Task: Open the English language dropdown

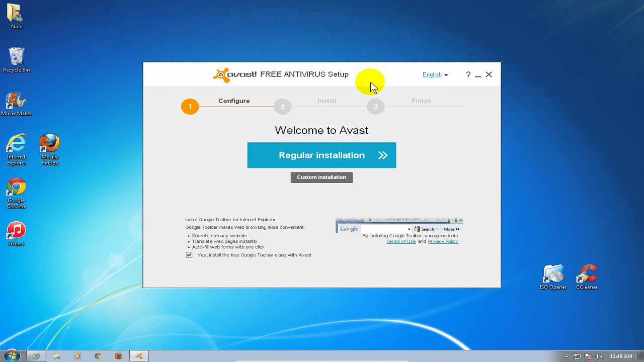Action: click(x=435, y=74)
